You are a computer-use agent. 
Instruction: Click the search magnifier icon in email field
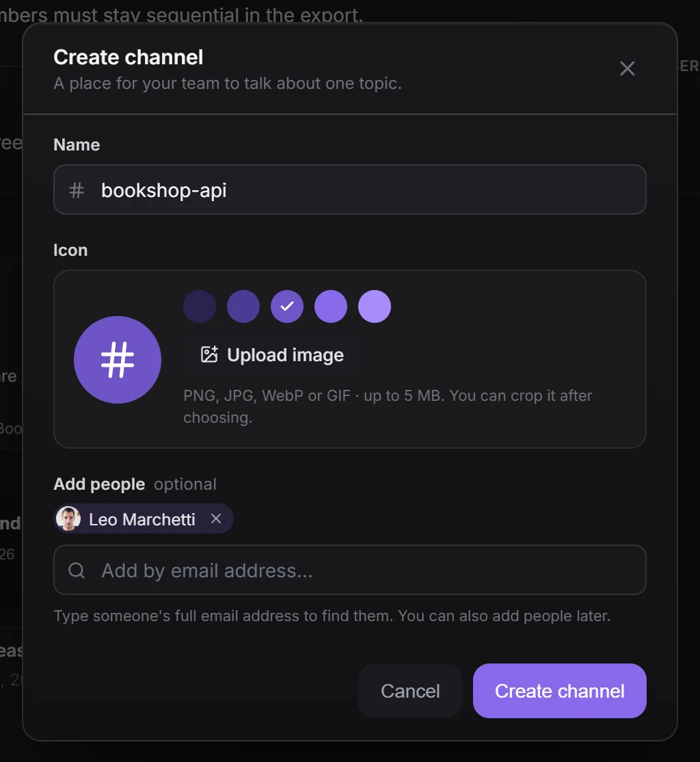click(77, 570)
